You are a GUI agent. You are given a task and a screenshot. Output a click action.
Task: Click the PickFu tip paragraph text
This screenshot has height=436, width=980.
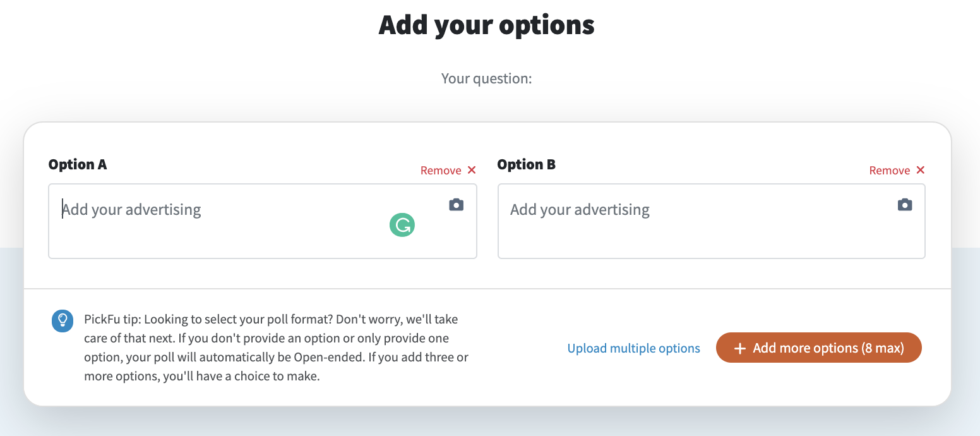point(277,348)
